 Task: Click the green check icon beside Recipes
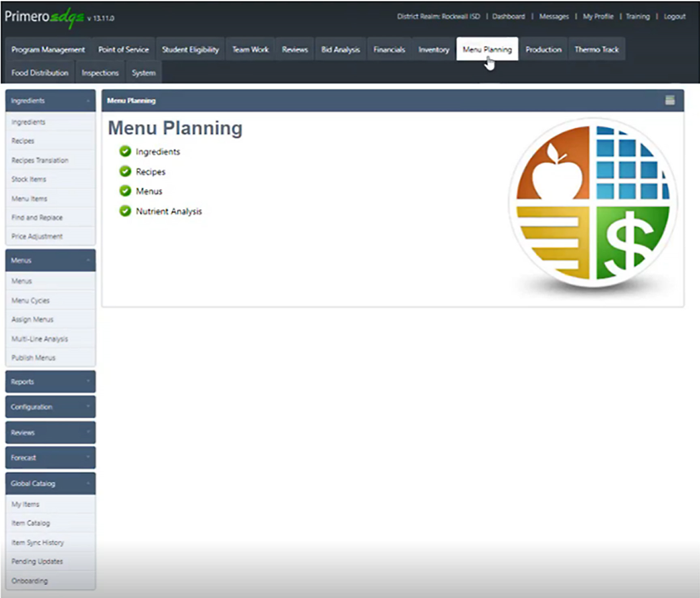point(125,171)
